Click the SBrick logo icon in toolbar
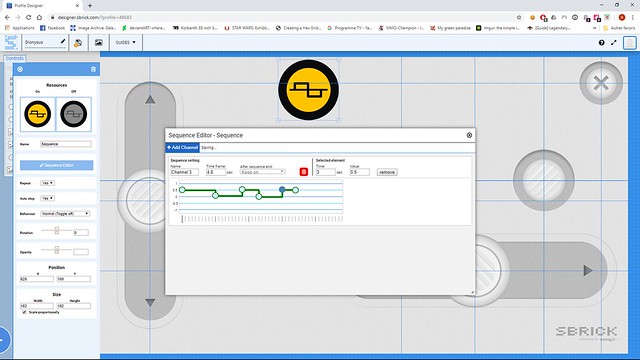 (x=11, y=42)
